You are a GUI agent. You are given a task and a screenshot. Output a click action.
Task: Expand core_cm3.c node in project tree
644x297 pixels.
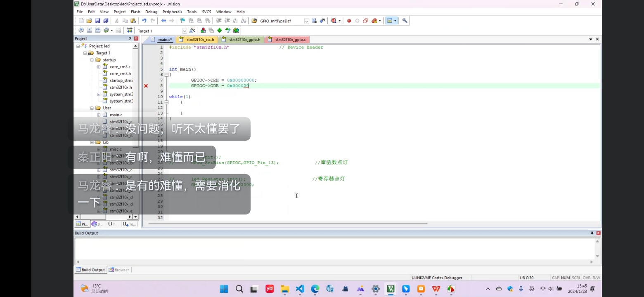pyautogui.click(x=99, y=67)
